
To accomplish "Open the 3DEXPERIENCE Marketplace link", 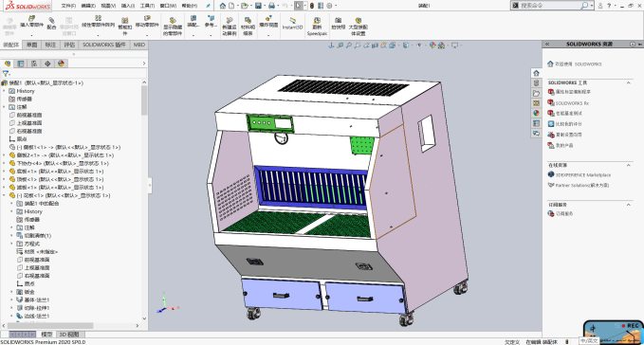I will [583, 174].
